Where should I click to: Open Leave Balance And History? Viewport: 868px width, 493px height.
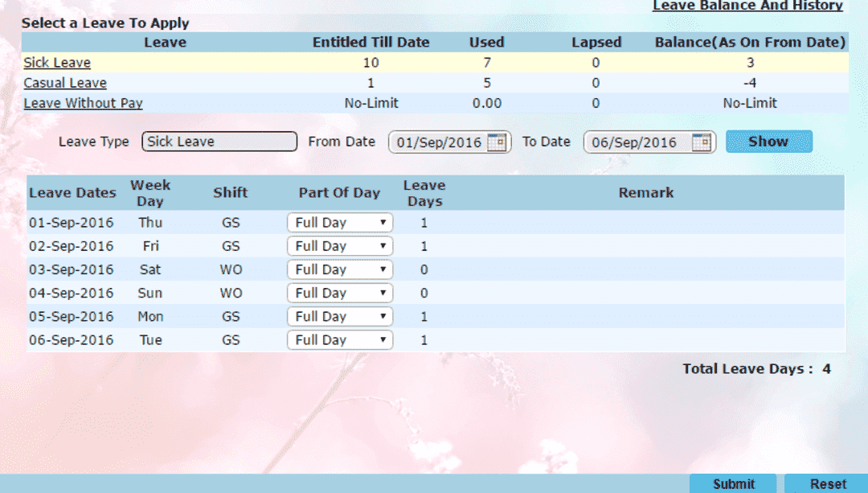click(x=747, y=6)
